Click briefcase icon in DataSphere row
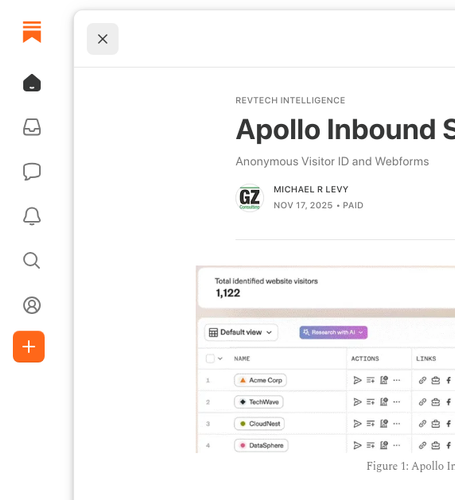 [x=436, y=445]
